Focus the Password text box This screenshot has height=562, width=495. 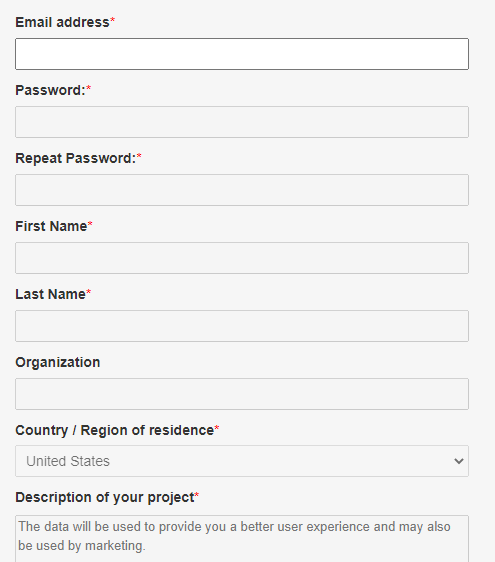point(242,122)
